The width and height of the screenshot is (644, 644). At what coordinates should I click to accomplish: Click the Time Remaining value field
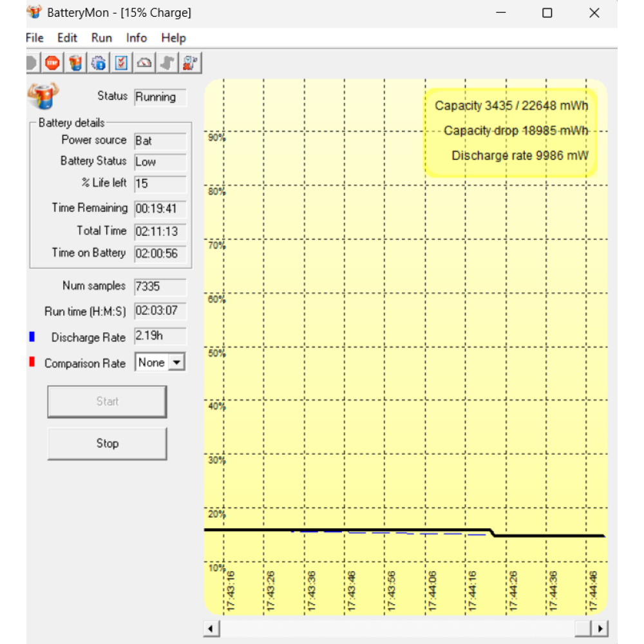pyautogui.click(x=160, y=209)
